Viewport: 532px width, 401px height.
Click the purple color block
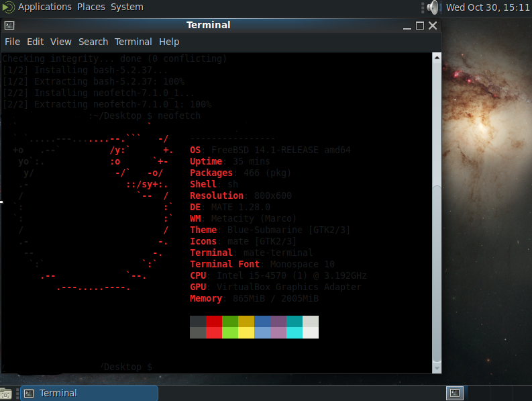coord(278,321)
